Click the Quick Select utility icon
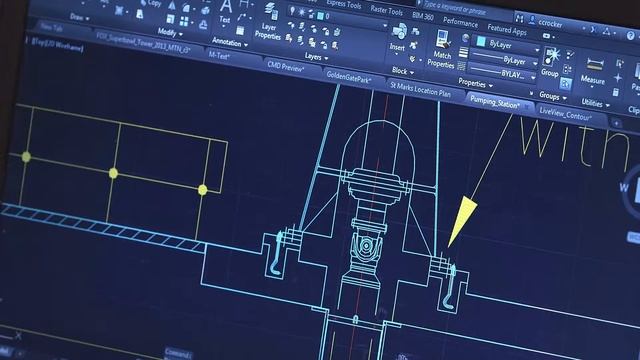The width and height of the screenshot is (640, 360). (620, 63)
